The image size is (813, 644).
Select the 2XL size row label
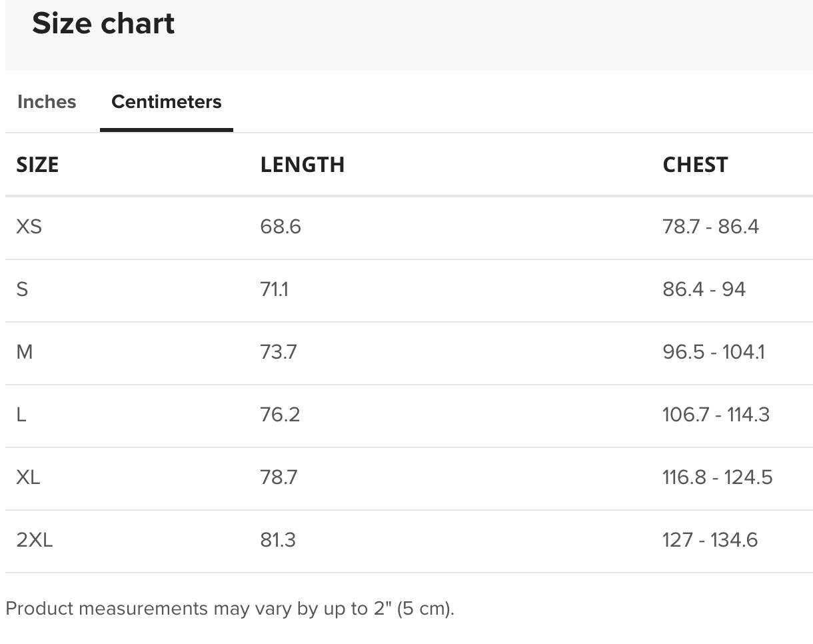click(x=35, y=540)
